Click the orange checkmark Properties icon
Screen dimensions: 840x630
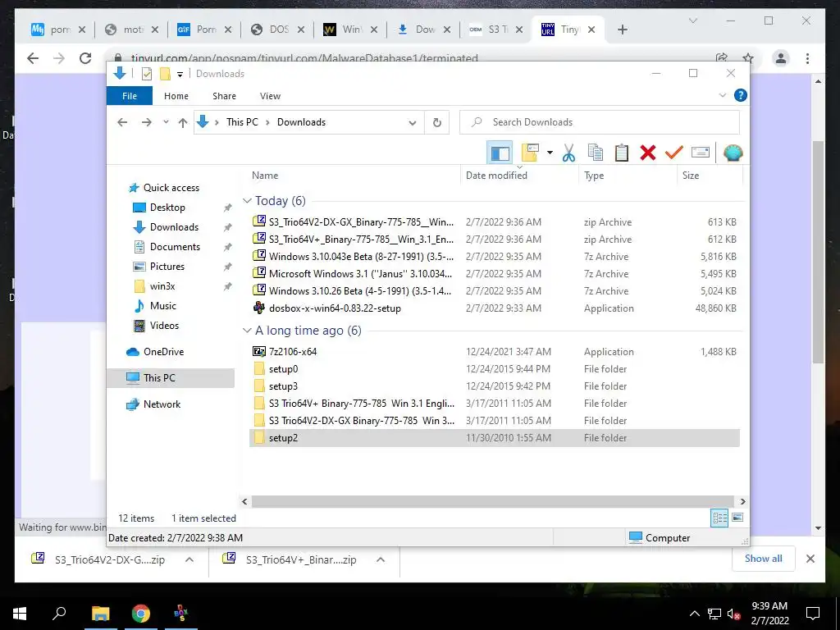coord(674,153)
